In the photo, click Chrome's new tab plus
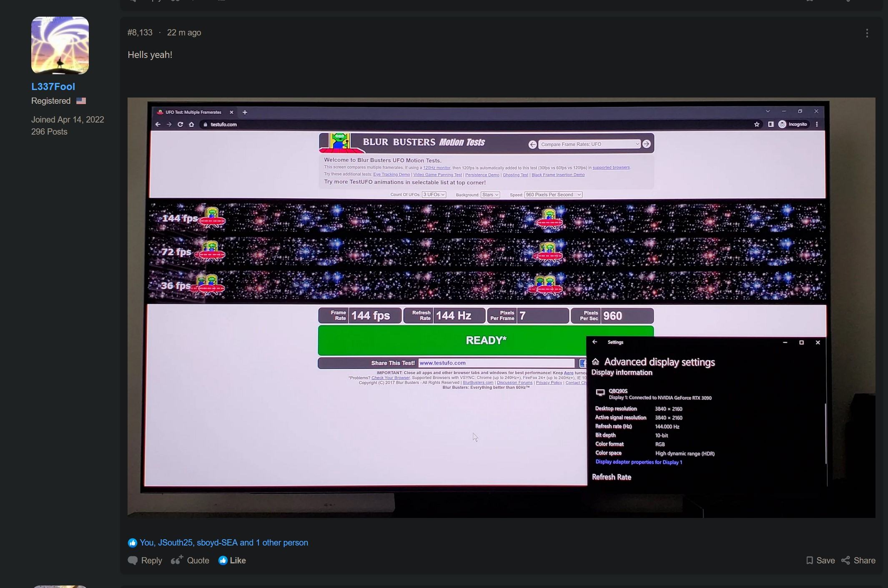The image size is (888, 588). [x=245, y=112]
